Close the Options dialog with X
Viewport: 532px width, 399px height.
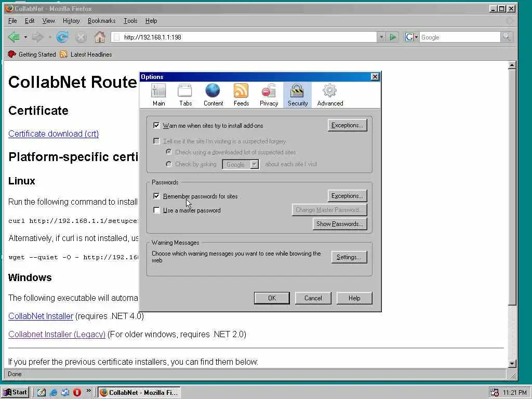point(375,77)
